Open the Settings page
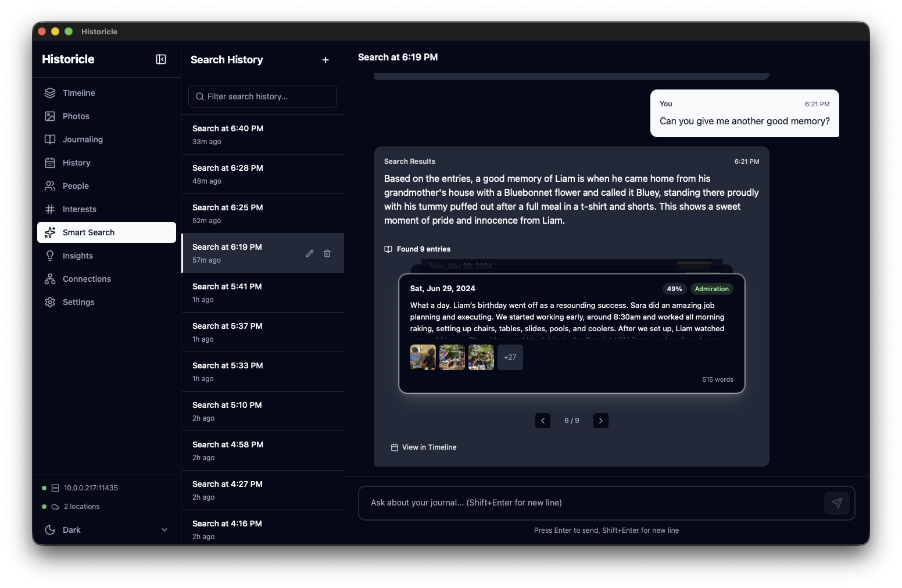This screenshot has width=902, height=588. [78, 302]
